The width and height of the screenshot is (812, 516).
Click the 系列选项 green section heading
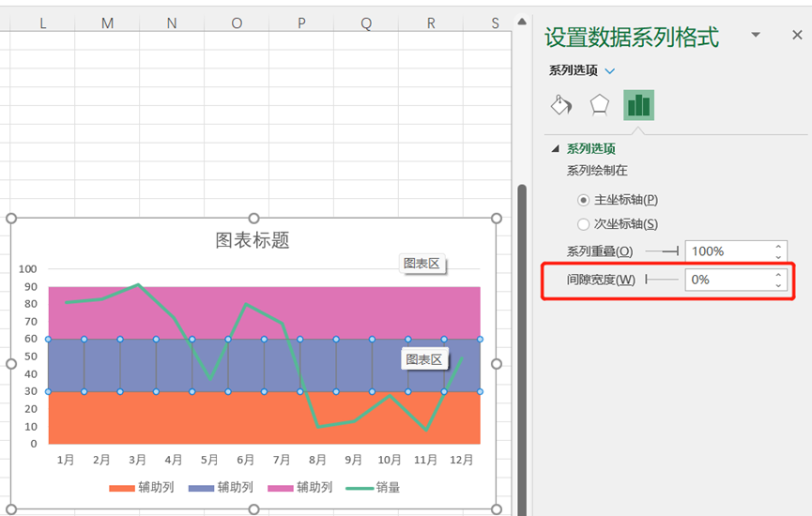(590, 149)
